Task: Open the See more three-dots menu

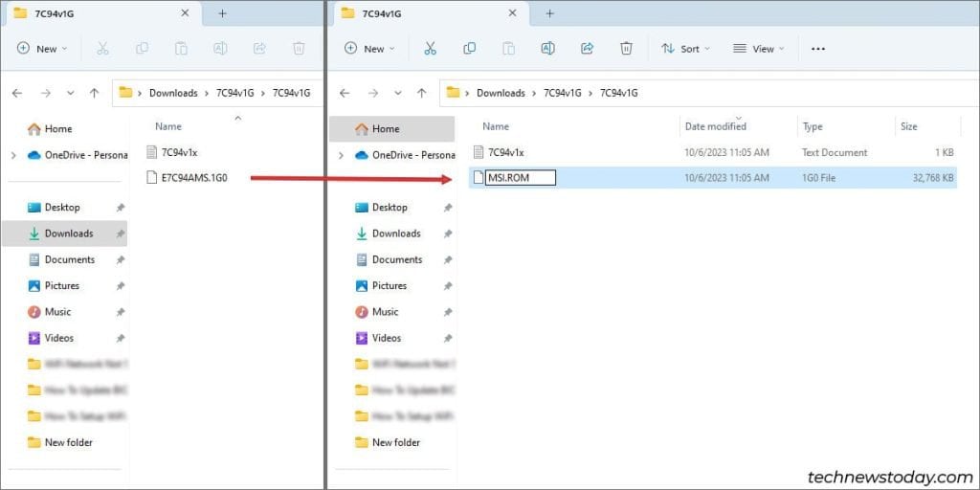Action: [817, 49]
